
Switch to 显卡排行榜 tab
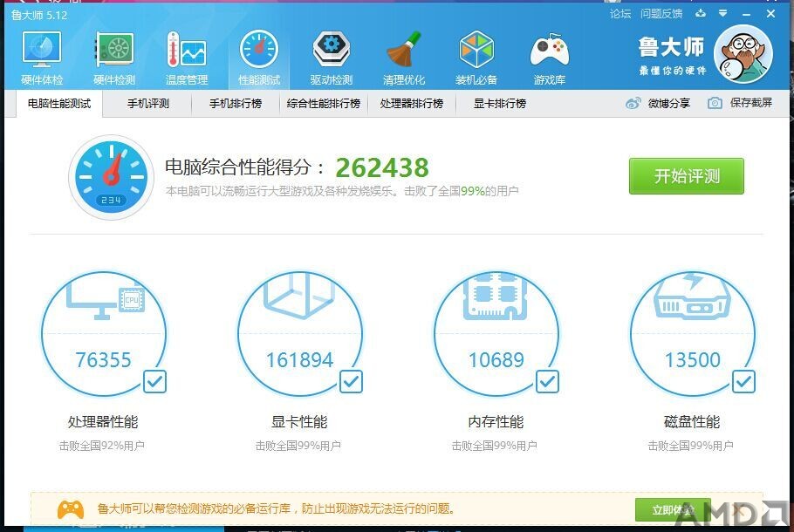pos(500,104)
